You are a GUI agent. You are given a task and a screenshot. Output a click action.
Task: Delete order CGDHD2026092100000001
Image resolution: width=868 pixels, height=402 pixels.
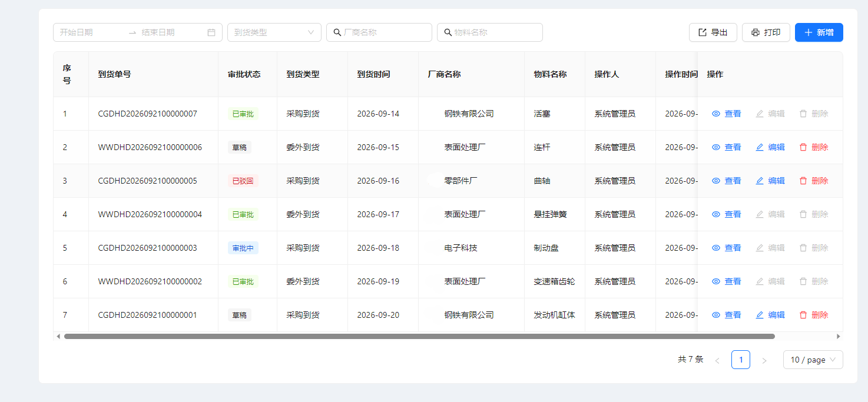[x=814, y=315]
